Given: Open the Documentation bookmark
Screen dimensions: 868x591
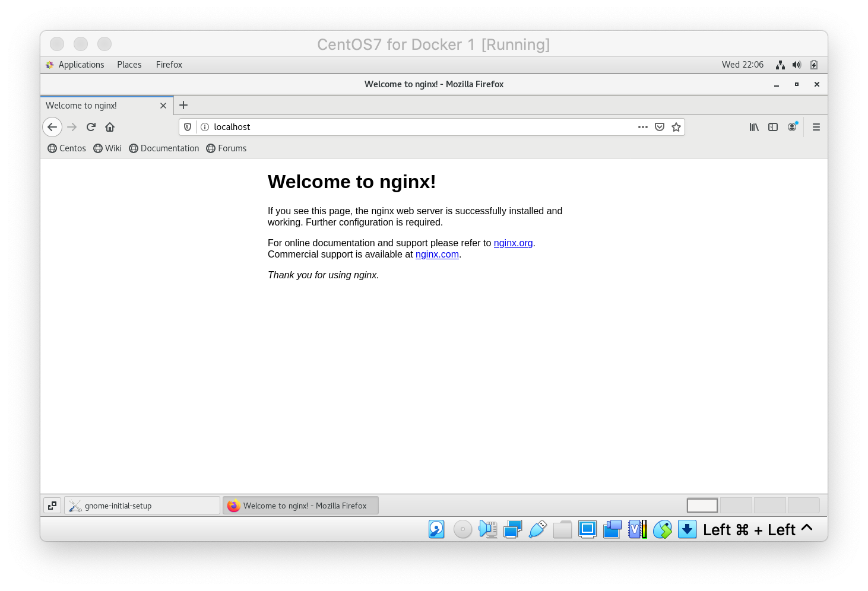Looking at the screenshot, I should point(164,148).
